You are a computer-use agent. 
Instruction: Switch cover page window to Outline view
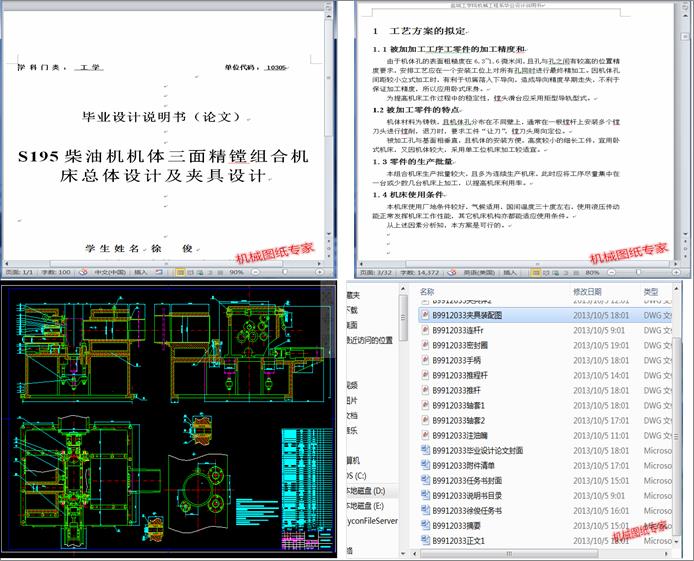pyautogui.click(x=211, y=273)
